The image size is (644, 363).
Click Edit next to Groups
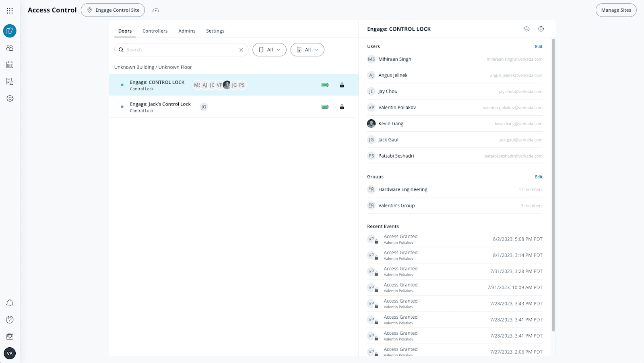click(539, 177)
